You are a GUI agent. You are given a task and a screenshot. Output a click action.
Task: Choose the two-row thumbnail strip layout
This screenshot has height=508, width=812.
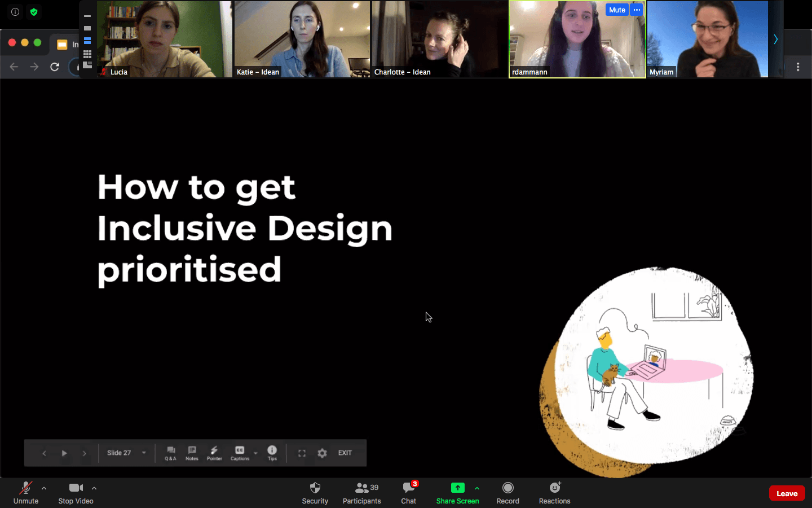(x=87, y=41)
